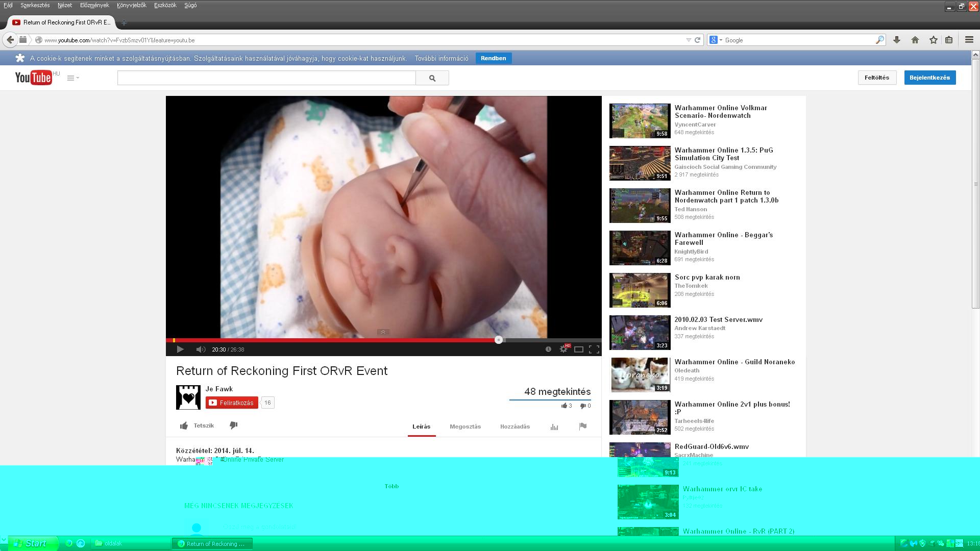Open the Előzmények menu
This screenshot has height=551, width=980.
pos(94,5)
